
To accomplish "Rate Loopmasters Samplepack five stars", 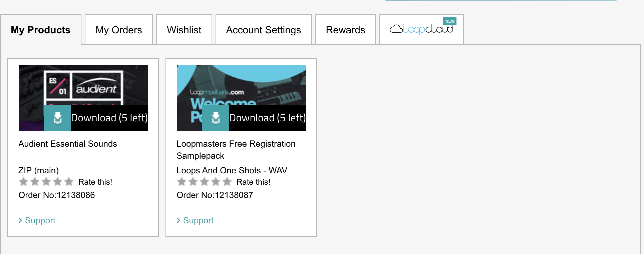I will pos(227,182).
